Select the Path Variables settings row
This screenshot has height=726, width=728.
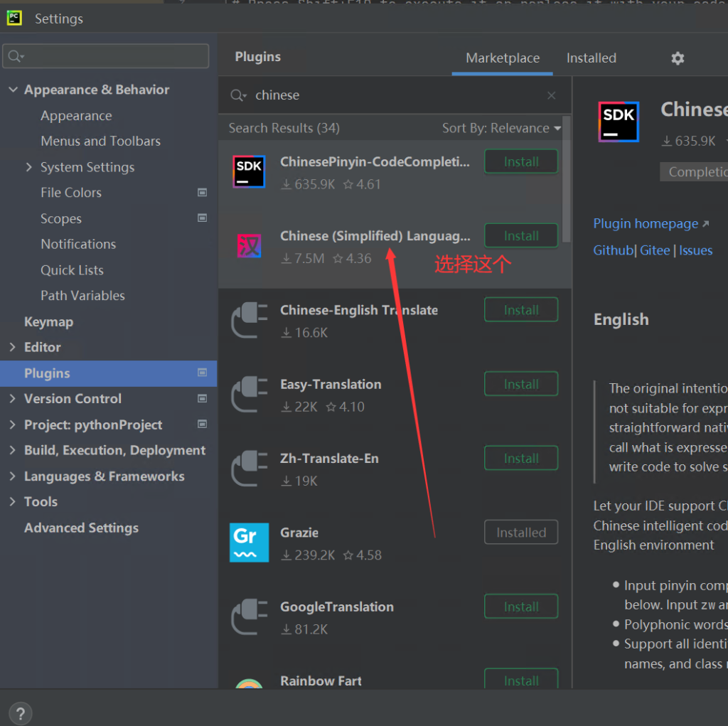[82, 296]
